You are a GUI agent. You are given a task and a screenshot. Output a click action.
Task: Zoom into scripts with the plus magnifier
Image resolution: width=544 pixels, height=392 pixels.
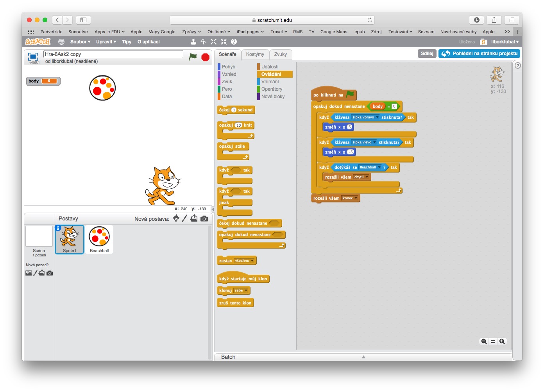click(502, 341)
